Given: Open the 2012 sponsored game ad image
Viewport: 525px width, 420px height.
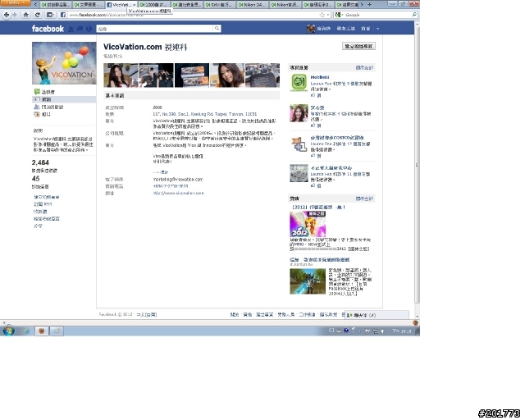Looking at the screenshot, I should click(x=308, y=224).
